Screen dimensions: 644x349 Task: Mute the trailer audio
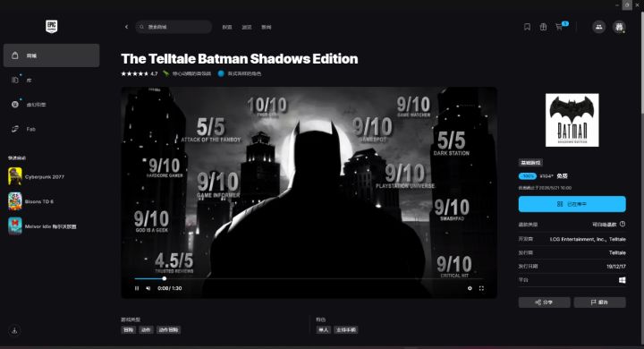148,288
